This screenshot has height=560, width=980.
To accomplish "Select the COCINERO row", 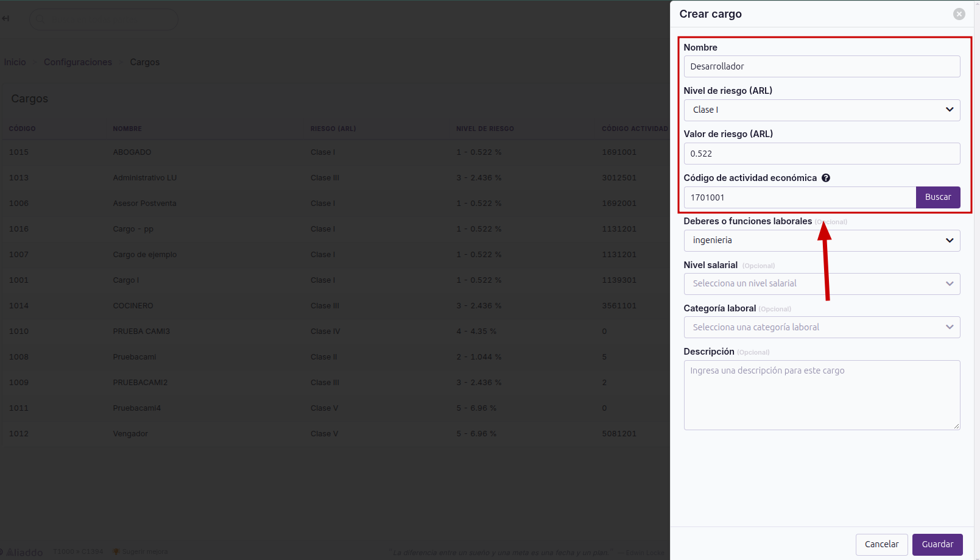I will [x=335, y=306].
